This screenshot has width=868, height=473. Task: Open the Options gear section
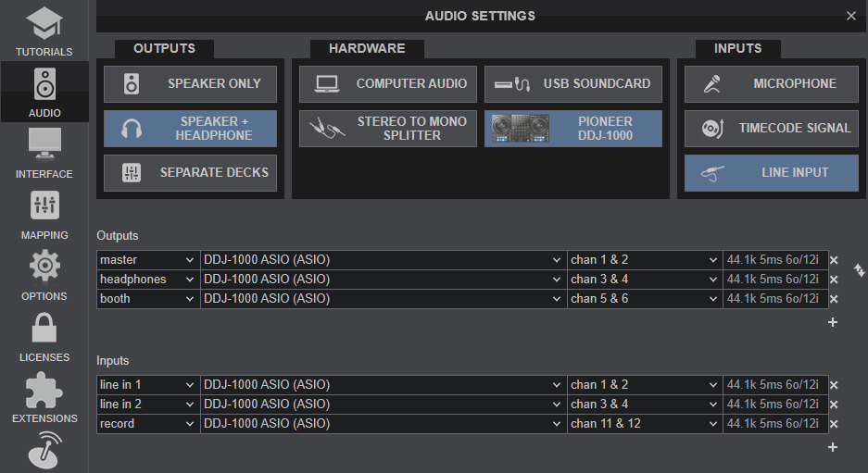pos(44,276)
